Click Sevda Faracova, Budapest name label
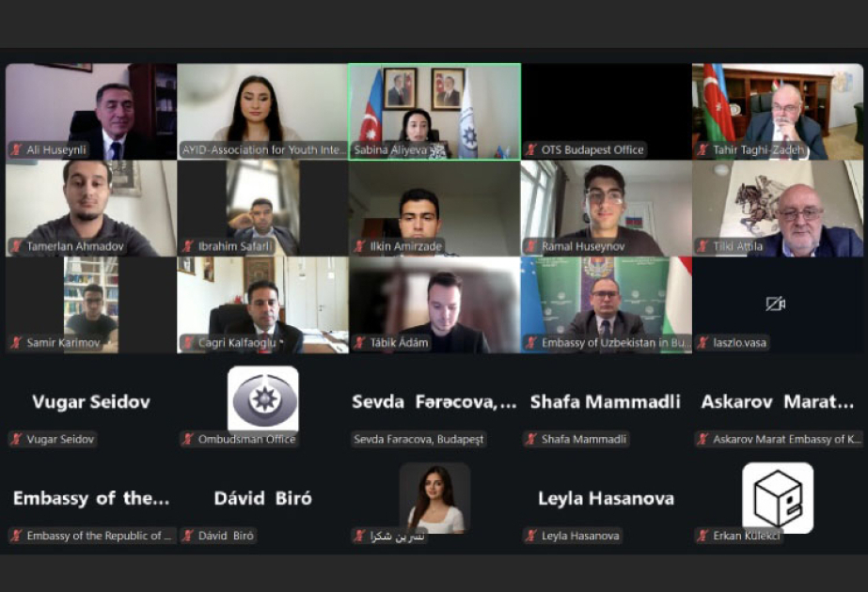868x592 pixels. [418, 439]
